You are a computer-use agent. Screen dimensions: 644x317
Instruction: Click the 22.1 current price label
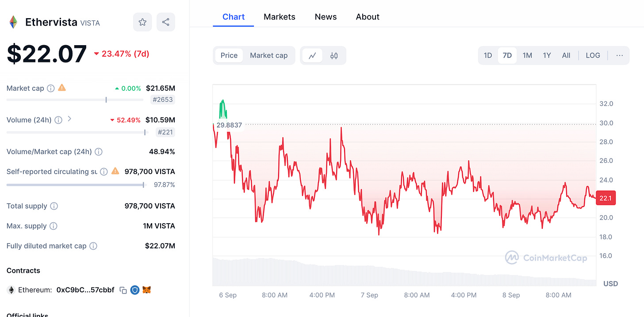point(606,198)
